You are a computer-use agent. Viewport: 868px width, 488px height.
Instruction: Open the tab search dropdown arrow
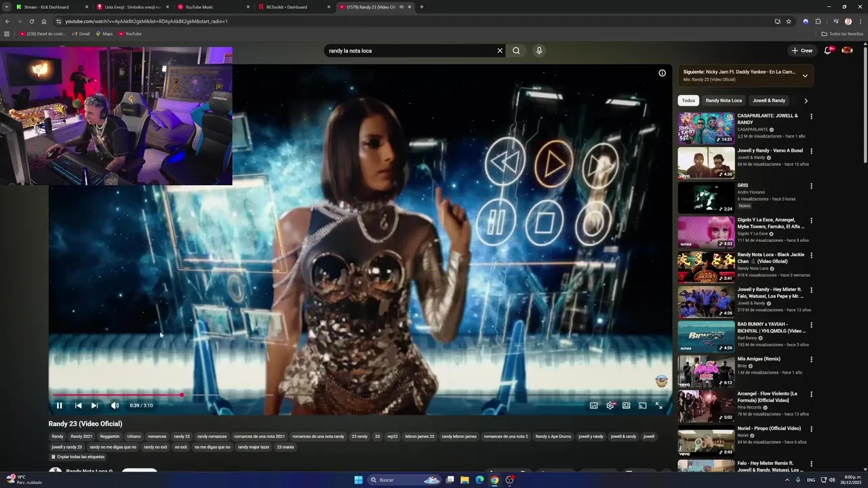tap(6, 7)
